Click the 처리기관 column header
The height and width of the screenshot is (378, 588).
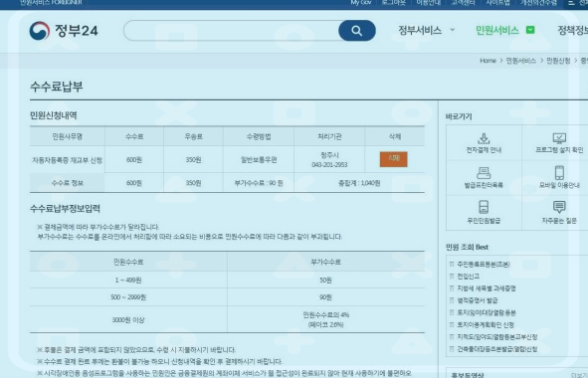pos(329,136)
